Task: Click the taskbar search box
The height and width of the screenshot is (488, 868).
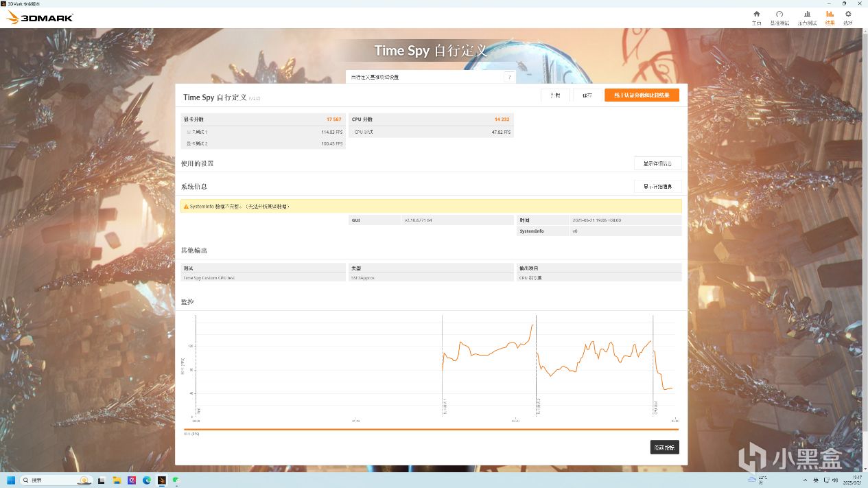Action: pos(57,480)
